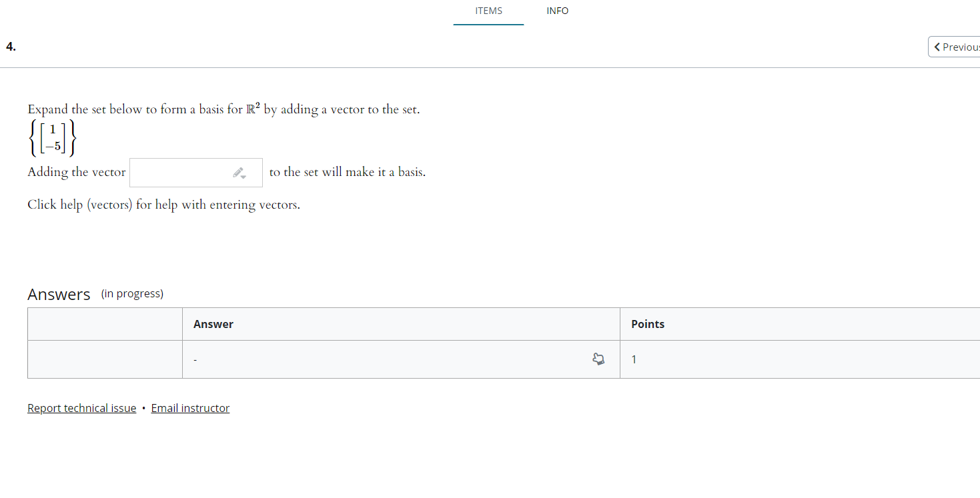Image resolution: width=980 pixels, height=498 pixels.
Task: Click the left chevron on the Previous button
Action: 937,47
